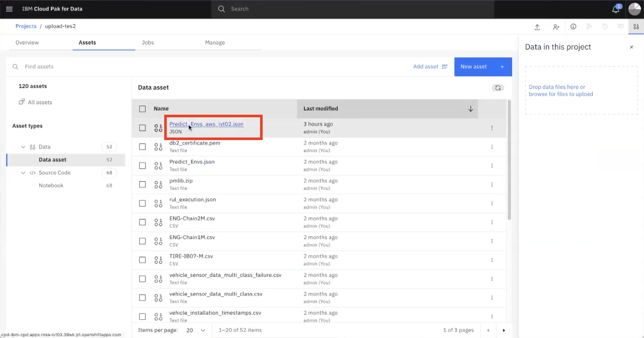Viewport: 644px width, 338px height.
Task: Open the hamburger navigation menu
Action: tap(9, 9)
